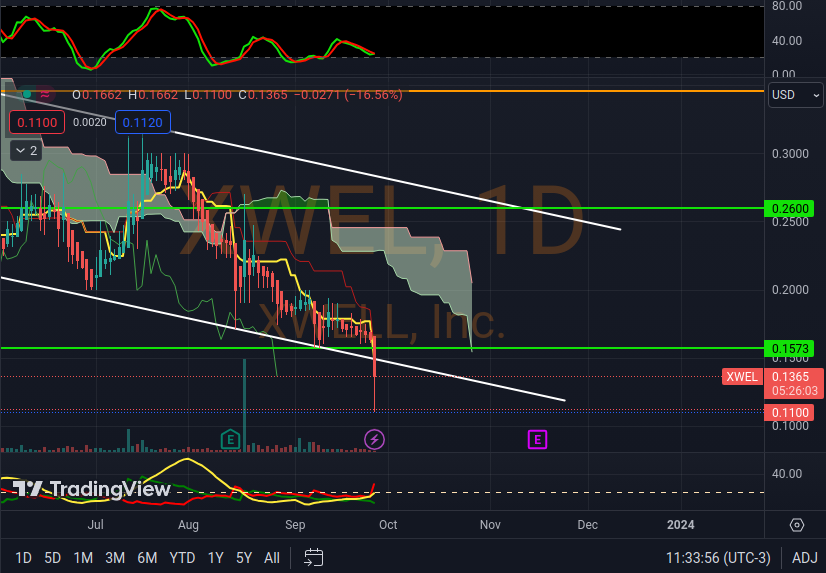Screen dimensions: 826x573
Task: Click the Oct label on time axis
Action: click(x=388, y=525)
